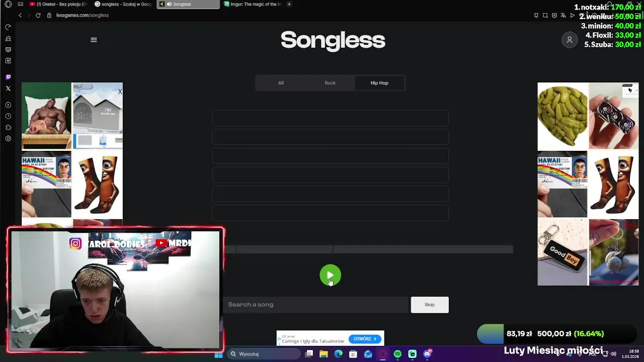Open X Twitter in Opera sidebar

(8, 88)
